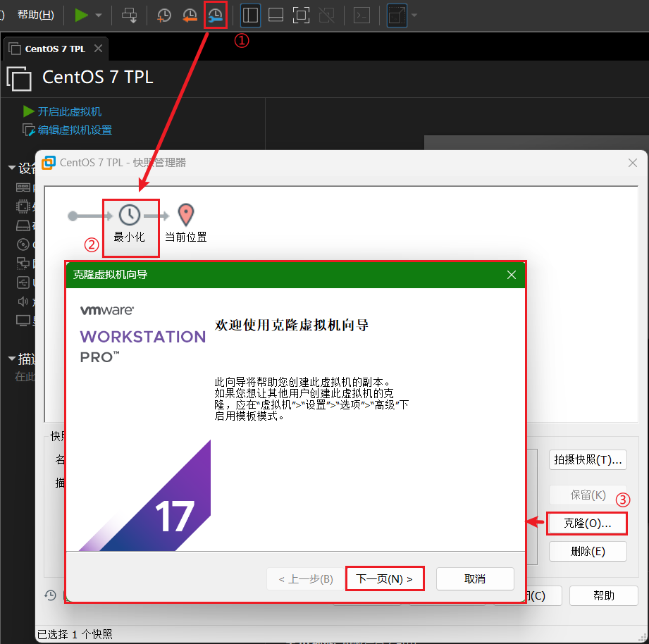649x644 pixels.
Task: Select the hard disk device icon
Action: pyautogui.click(x=23, y=225)
